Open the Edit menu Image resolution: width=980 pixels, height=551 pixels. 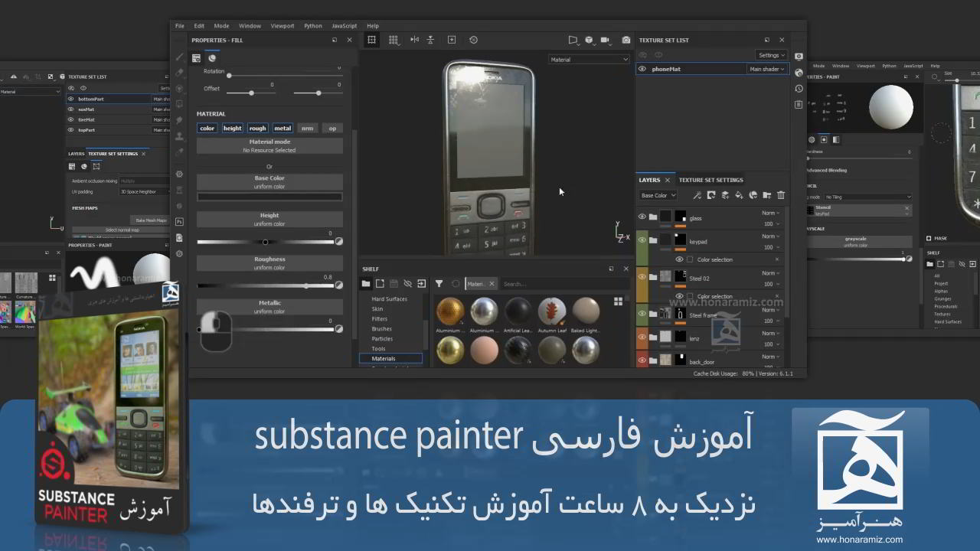coord(199,26)
